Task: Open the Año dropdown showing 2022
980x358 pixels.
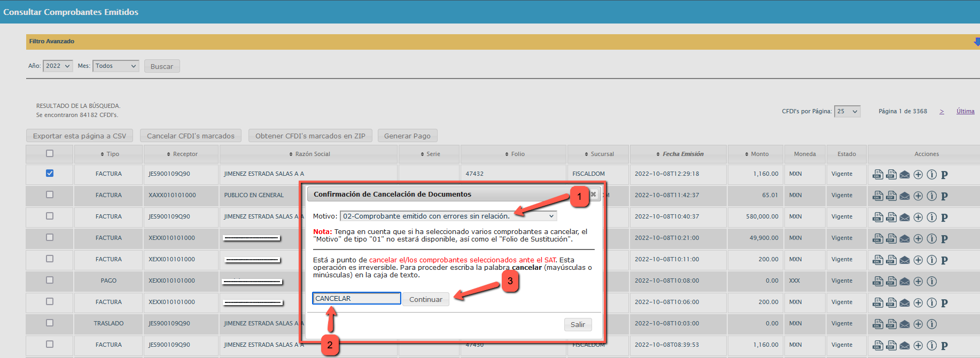Action: 58,66
